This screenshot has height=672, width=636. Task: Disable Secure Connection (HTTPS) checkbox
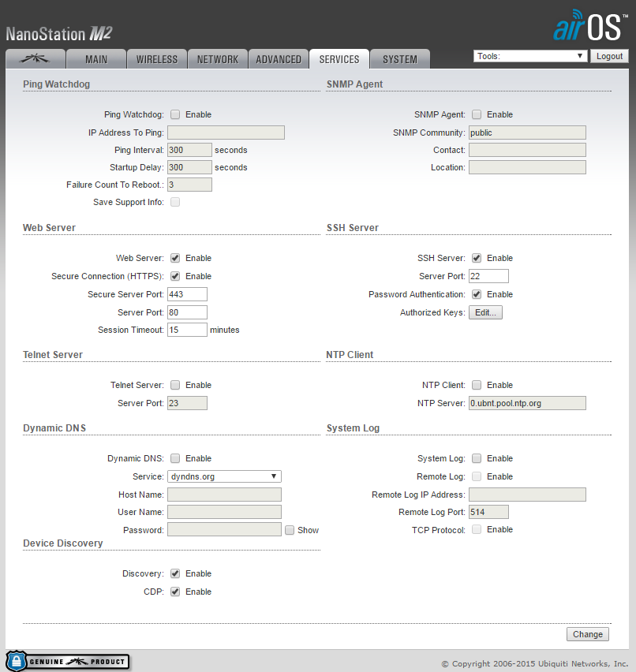click(x=175, y=276)
